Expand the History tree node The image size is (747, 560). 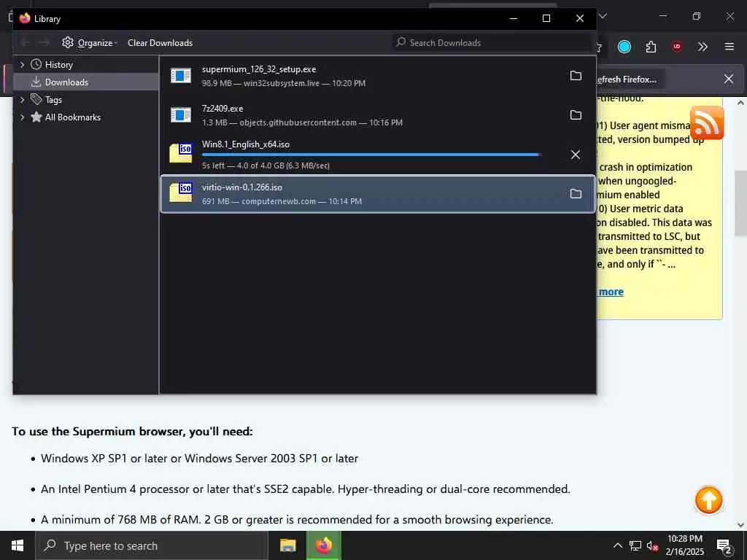22,65
